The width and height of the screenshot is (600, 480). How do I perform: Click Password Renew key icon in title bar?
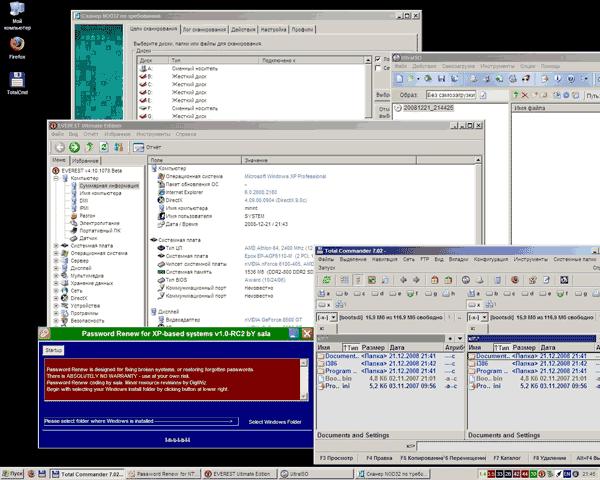pyautogui.click(x=45, y=333)
